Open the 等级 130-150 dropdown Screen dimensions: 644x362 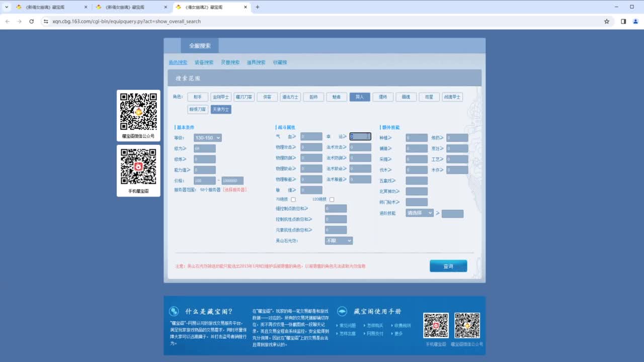tap(207, 138)
